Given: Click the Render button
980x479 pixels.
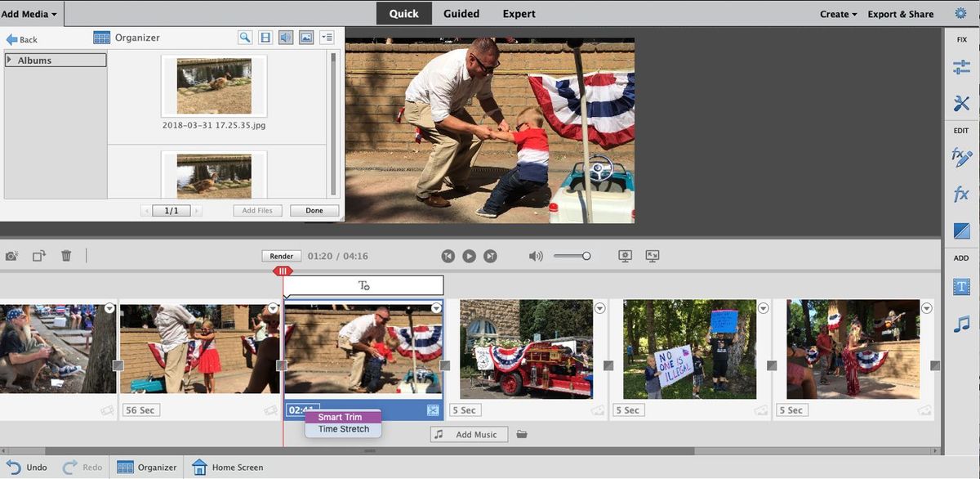Looking at the screenshot, I should (281, 255).
